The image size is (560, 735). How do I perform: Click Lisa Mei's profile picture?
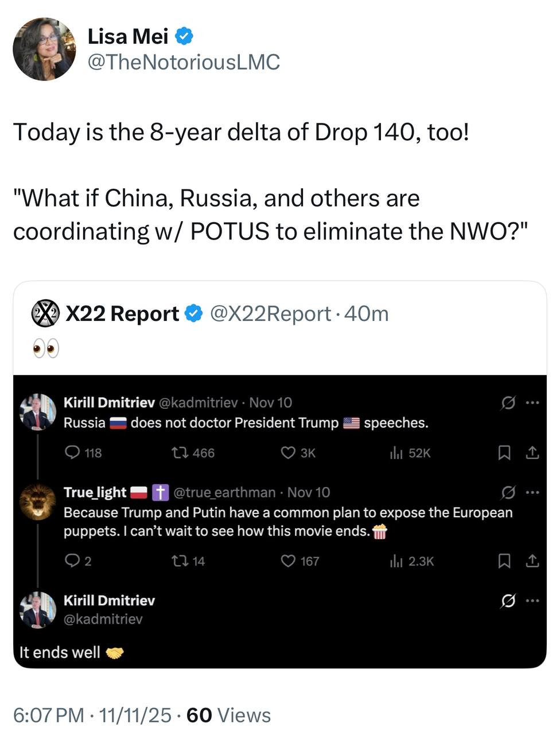click(x=44, y=49)
